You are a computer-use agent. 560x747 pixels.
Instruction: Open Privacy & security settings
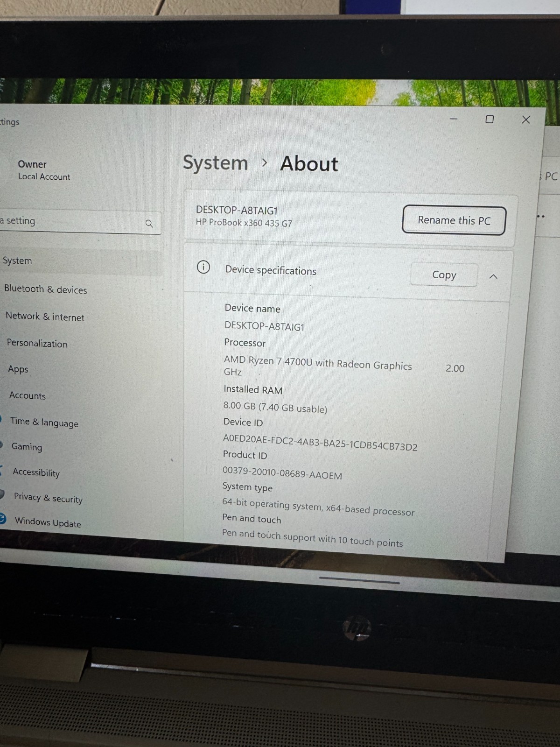click(48, 498)
